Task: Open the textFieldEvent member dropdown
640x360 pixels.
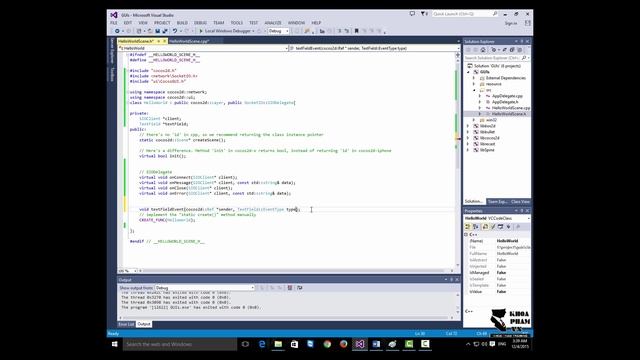Action: click(375, 48)
